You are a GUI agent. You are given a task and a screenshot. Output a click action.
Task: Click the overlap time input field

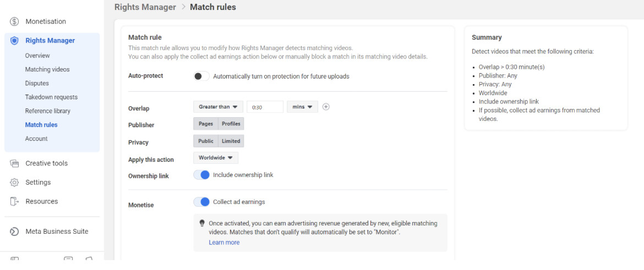(265, 107)
